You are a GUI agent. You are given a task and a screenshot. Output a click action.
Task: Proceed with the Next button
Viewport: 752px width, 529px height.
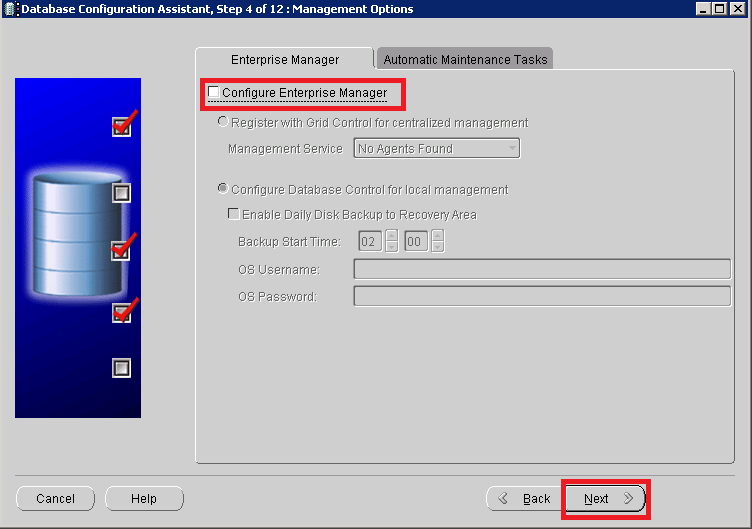coord(605,498)
